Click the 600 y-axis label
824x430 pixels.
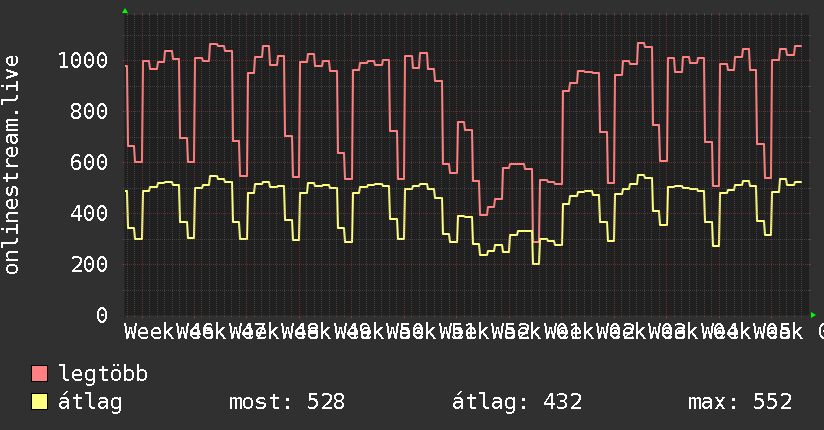89,162
